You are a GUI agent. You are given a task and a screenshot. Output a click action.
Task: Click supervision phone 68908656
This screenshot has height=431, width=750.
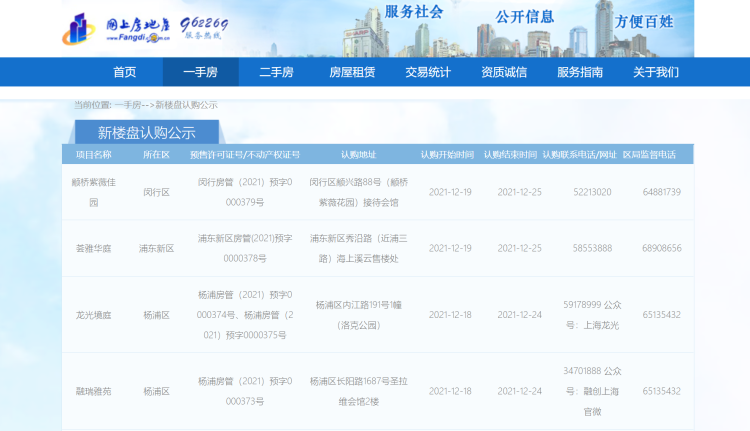pos(662,248)
